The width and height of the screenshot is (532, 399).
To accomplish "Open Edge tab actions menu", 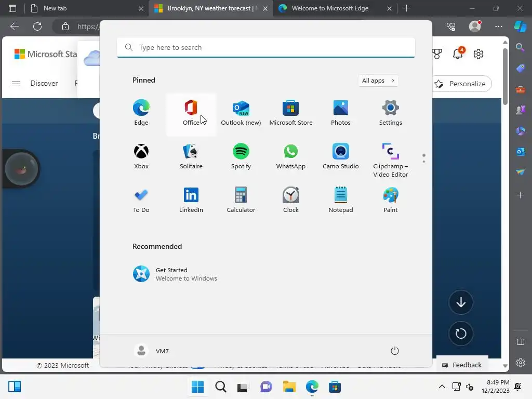I will 12,8.
